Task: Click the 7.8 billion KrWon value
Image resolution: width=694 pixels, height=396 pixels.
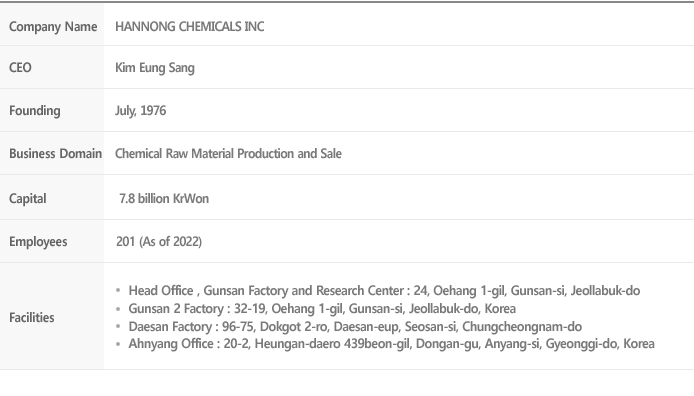Action: click(x=164, y=198)
